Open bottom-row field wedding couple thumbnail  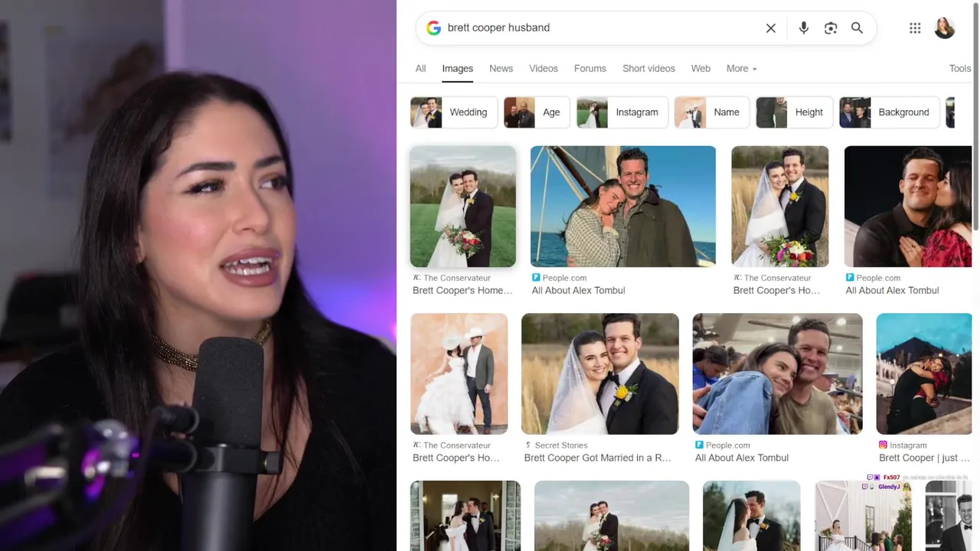[x=611, y=516]
